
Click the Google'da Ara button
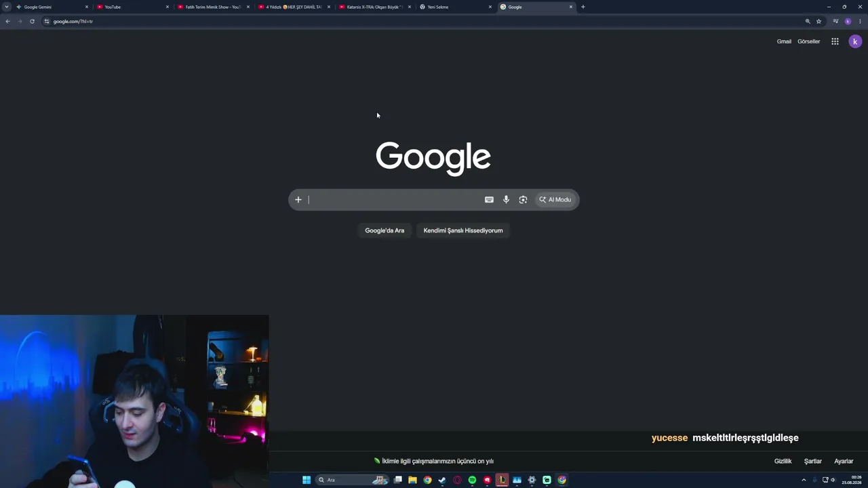384,230
